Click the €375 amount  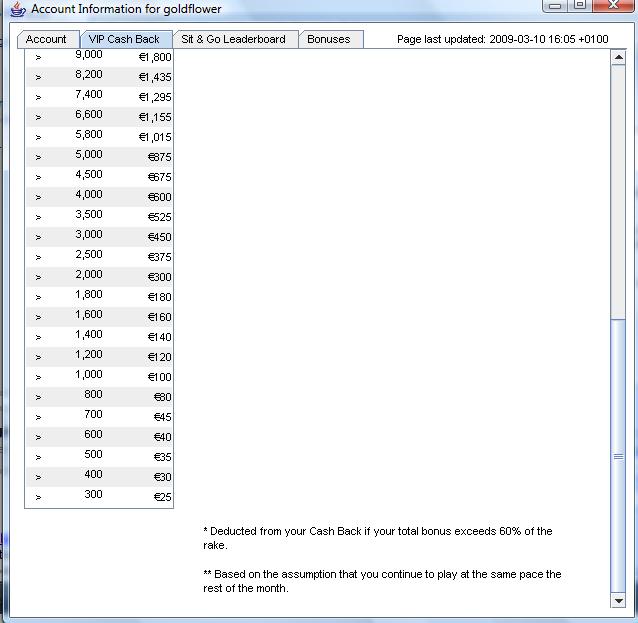tap(160, 257)
